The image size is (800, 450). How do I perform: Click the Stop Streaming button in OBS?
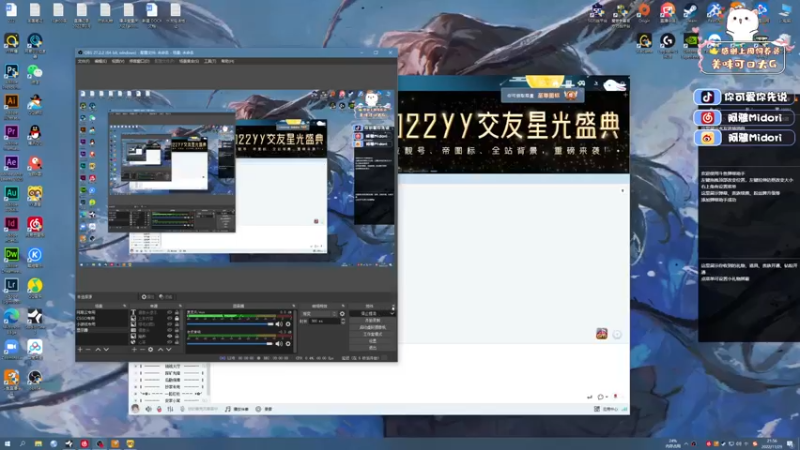pyautogui.click(x=368, y=313)
